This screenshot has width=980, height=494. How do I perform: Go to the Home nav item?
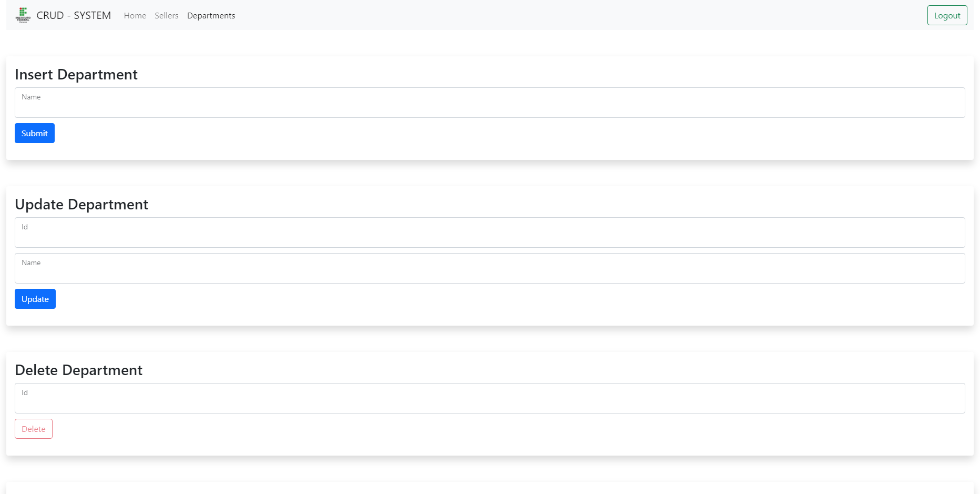point(135,16)
